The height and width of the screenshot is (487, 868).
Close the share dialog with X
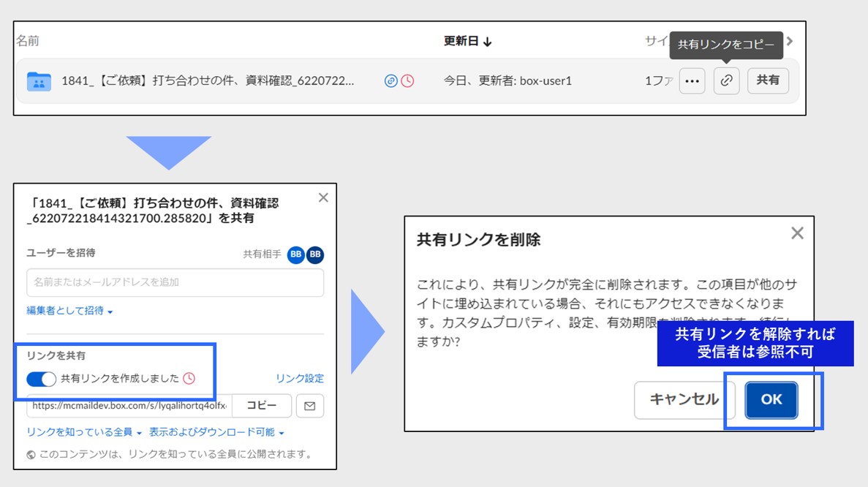[323, 197]
